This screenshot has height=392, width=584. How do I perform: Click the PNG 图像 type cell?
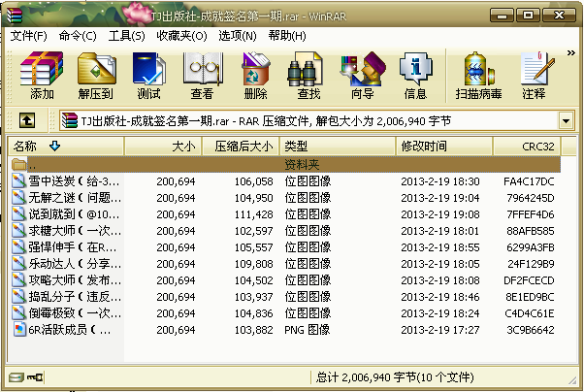(x=308, y=330)
